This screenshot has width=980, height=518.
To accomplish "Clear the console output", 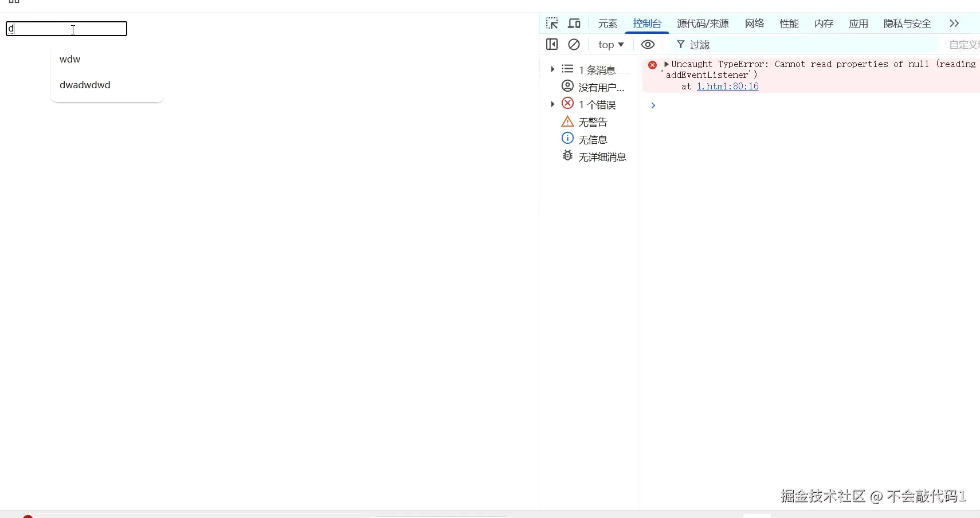I will click(574, 44).
